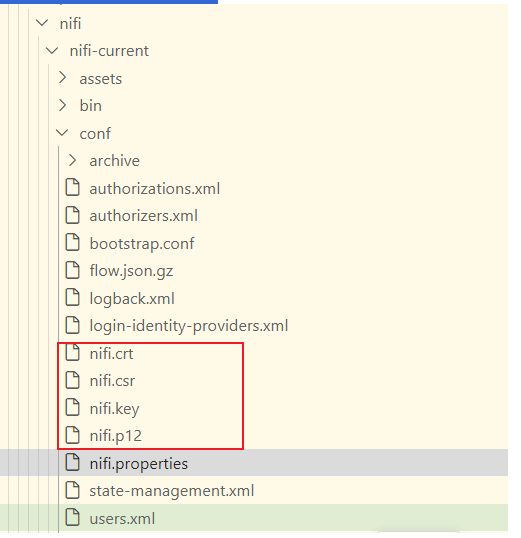This screenshot has height=538, width=521.
Task: Expand the archive folder
Action: click(x=72, y=160)
